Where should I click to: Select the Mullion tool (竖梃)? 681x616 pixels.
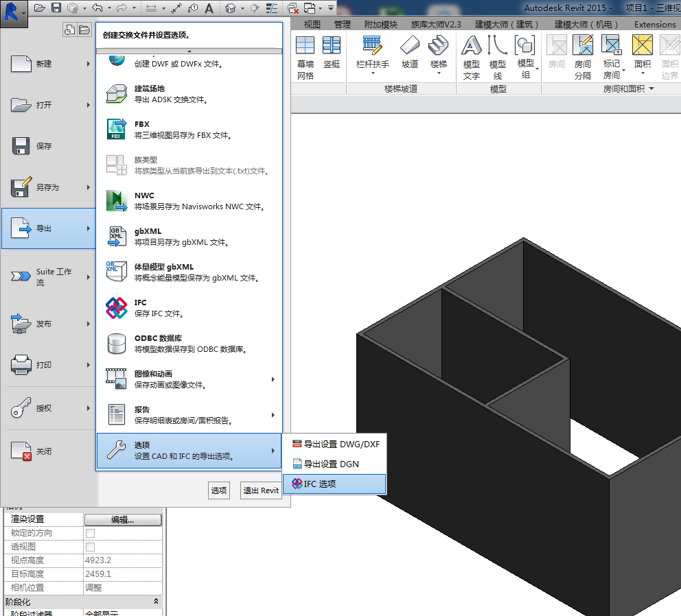click(332, 53)
